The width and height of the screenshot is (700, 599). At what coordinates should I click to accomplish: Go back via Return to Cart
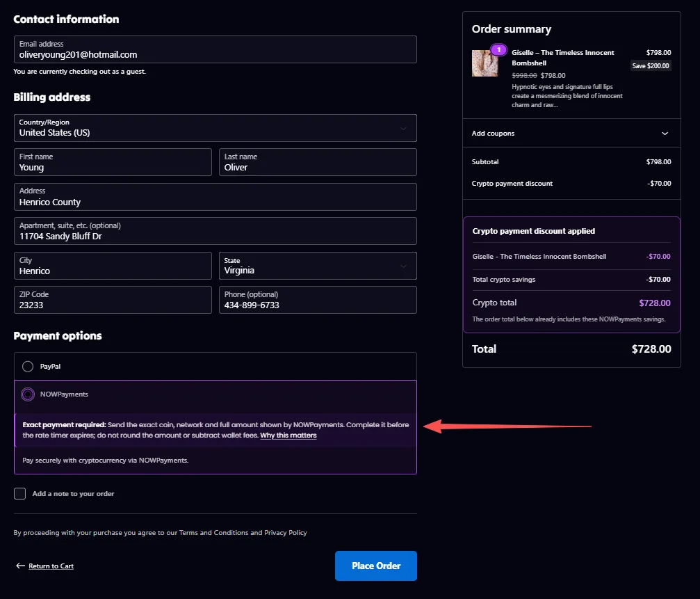(x=51, y=566)
